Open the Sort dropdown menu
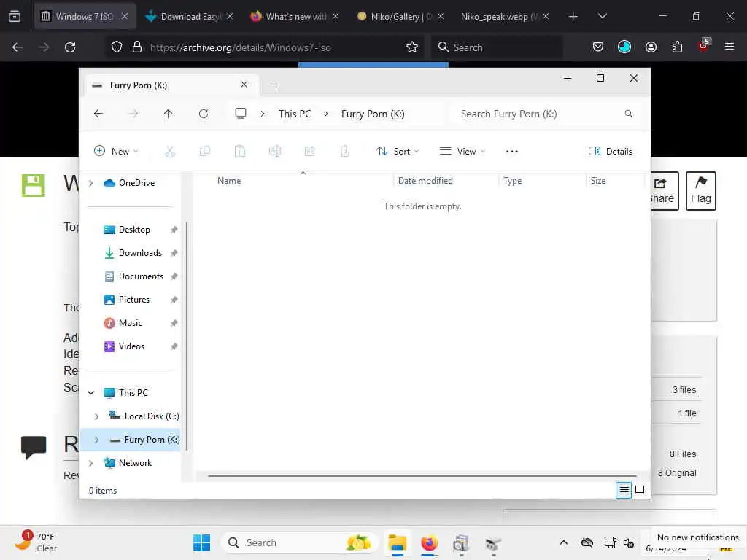 [x=398, y=152]
